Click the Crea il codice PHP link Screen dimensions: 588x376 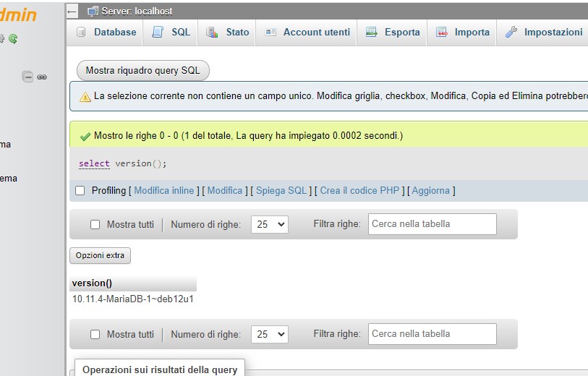(x=359, y=190)
